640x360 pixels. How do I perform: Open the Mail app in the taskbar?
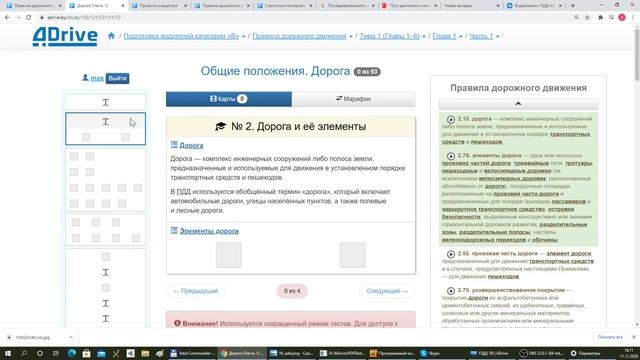101,353
